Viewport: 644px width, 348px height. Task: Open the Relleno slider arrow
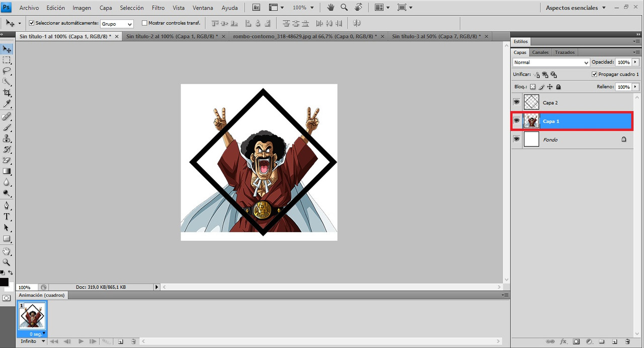pyautogui.click(x=635, y=87)
